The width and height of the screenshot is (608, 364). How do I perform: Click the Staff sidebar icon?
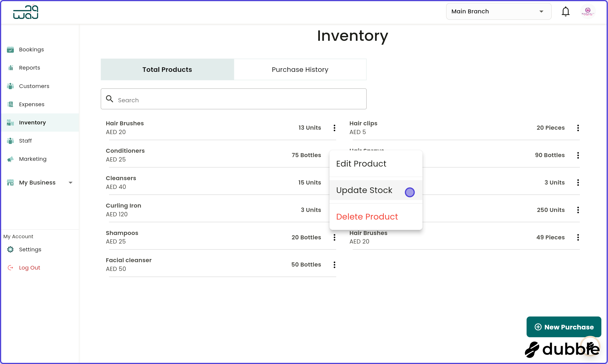[10, 141]
